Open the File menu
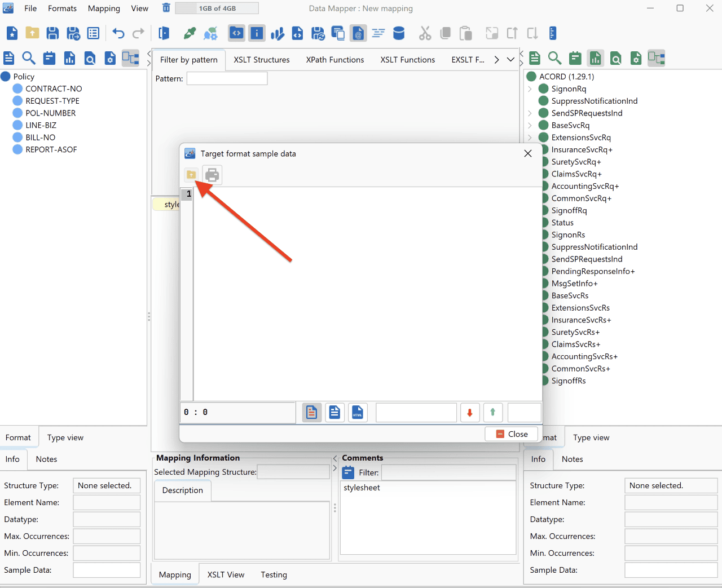This screenshot has width=722, height=588. click(30, 8)
